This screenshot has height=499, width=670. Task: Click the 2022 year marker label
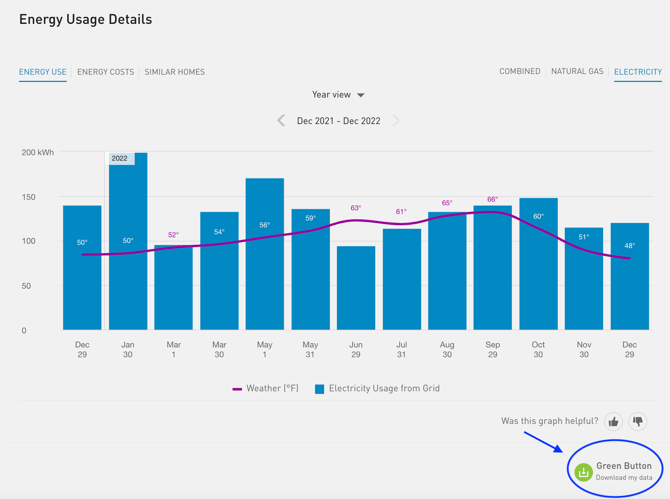tap(120, 159)
